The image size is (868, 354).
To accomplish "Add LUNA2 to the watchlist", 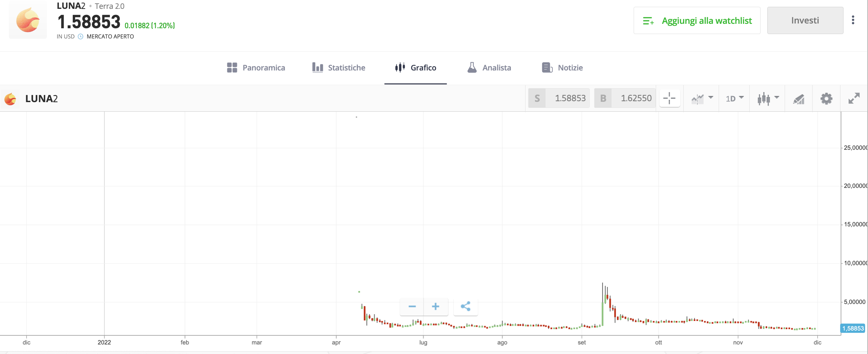I will coord(697,20).
